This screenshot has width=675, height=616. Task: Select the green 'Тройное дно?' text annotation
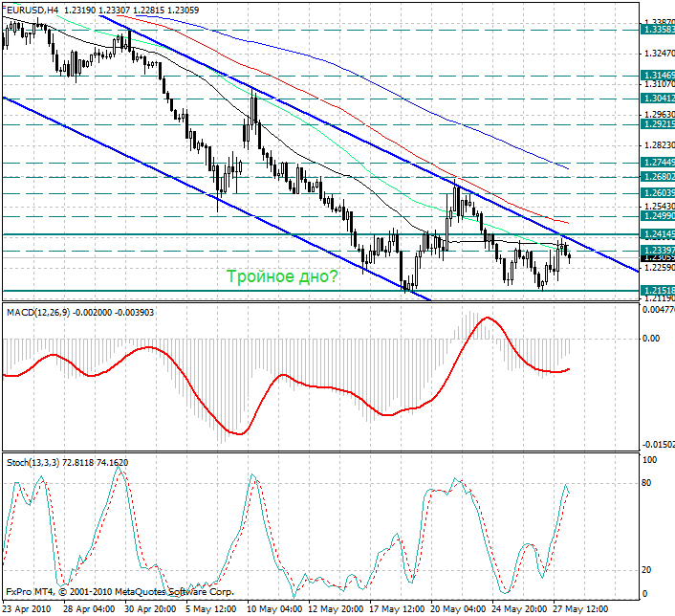coord(282,276)
